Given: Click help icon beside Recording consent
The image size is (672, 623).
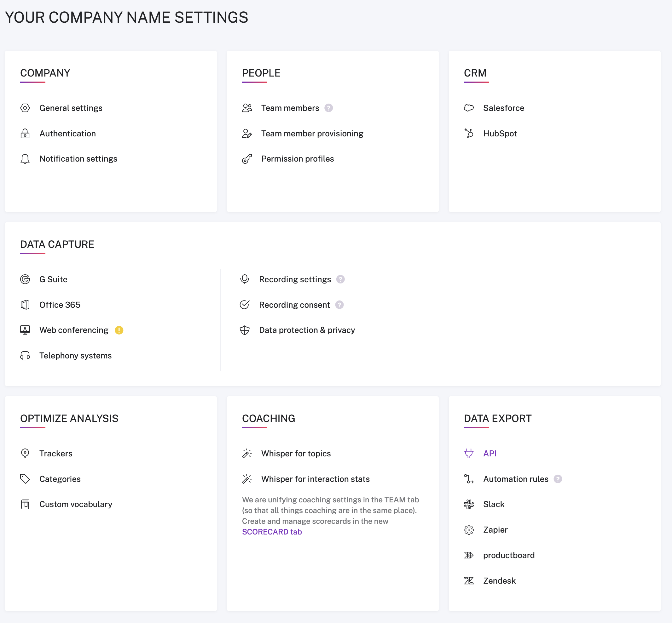Looking at the screenshot, I should pyautogui.click(x=339, y=305).
